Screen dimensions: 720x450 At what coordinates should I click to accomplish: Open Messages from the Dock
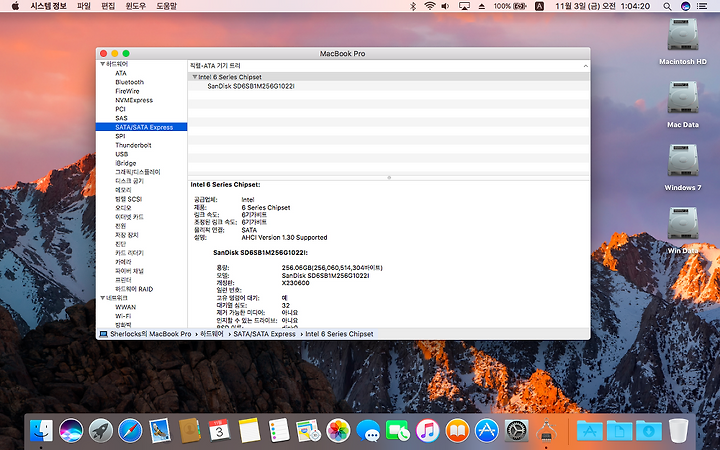[368, 431]
